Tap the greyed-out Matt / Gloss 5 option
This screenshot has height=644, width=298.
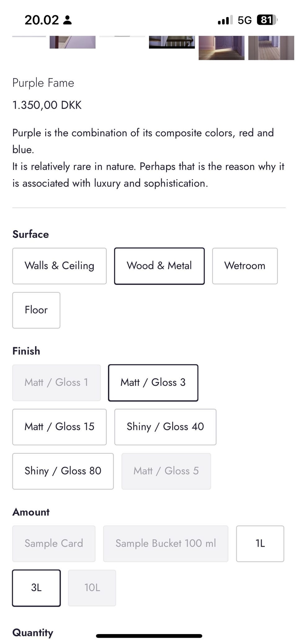(166, 471)
